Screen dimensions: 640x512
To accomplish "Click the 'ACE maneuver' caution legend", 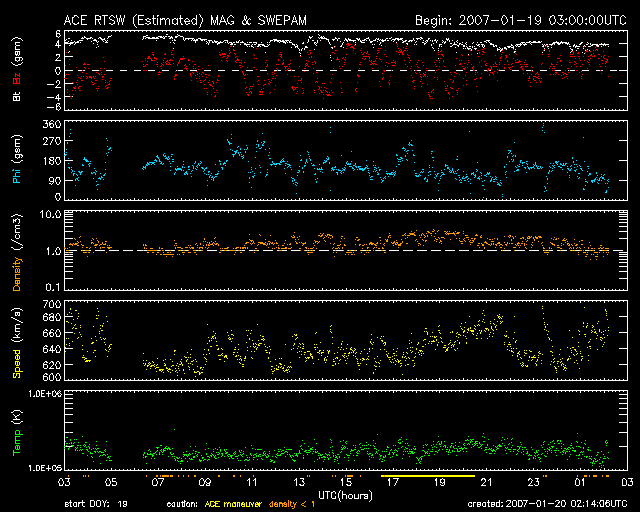I will tap(233, 505).
